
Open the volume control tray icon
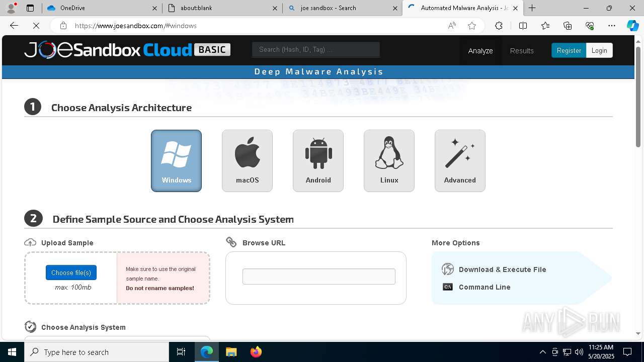click(579, 352)
